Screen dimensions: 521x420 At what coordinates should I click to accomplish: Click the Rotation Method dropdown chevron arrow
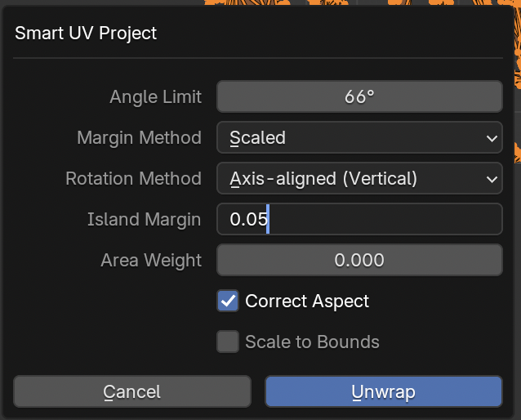pyautogui.click(x=492, y=179)
